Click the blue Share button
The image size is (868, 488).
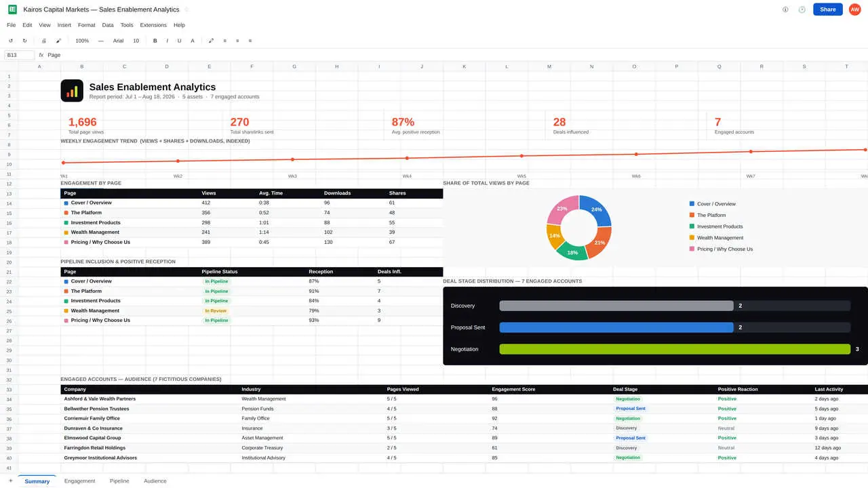coord(828,9)
